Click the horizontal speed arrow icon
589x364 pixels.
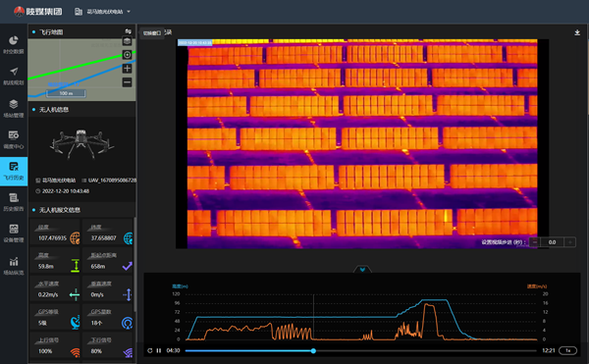pos(75,294)
